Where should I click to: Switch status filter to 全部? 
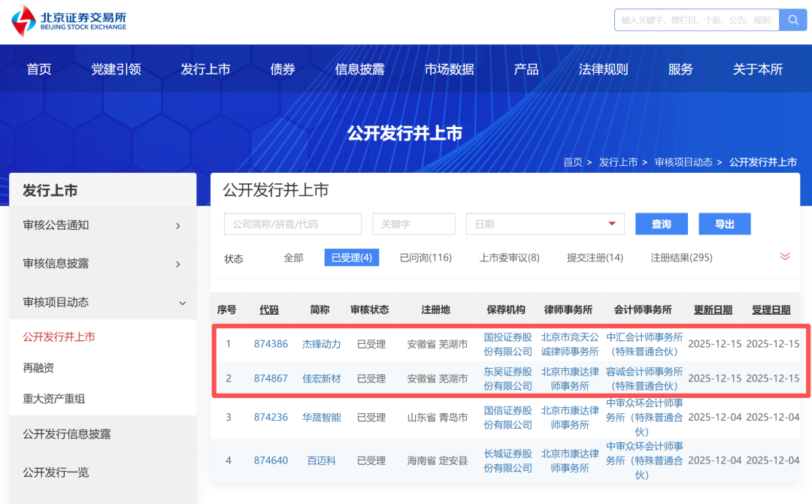click(294, 257)
